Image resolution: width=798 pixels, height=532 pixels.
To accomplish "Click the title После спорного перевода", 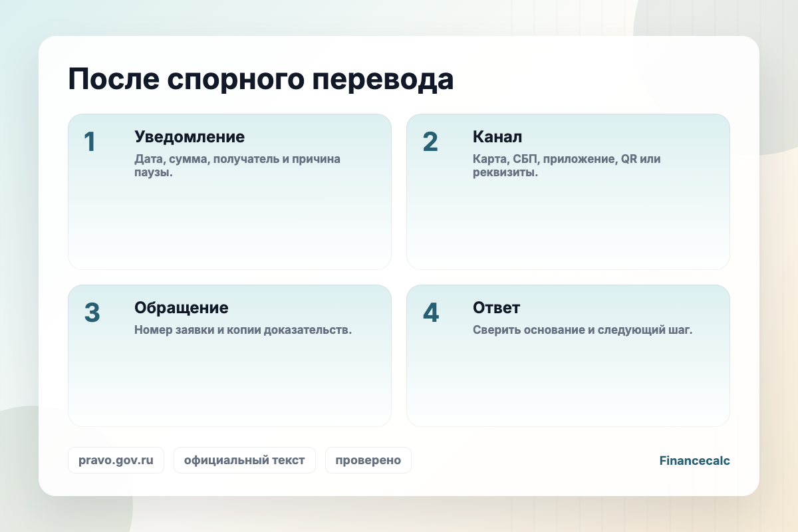I will coord(261,80).
